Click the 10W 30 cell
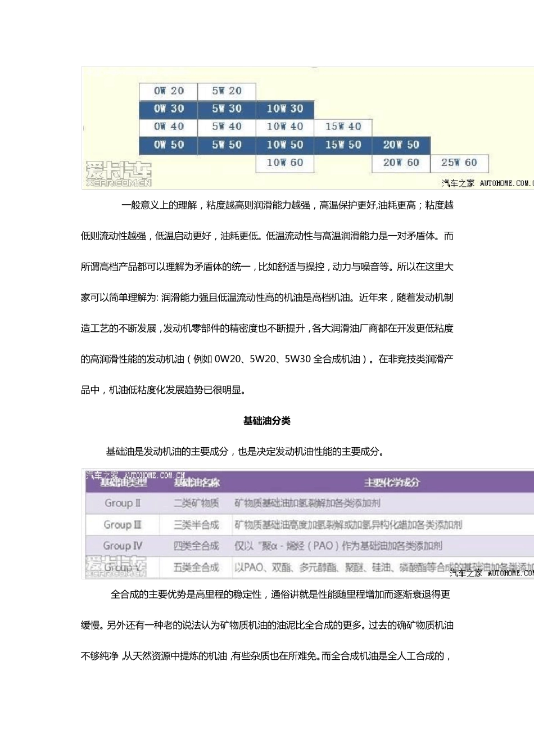 [x=285, y=109]
